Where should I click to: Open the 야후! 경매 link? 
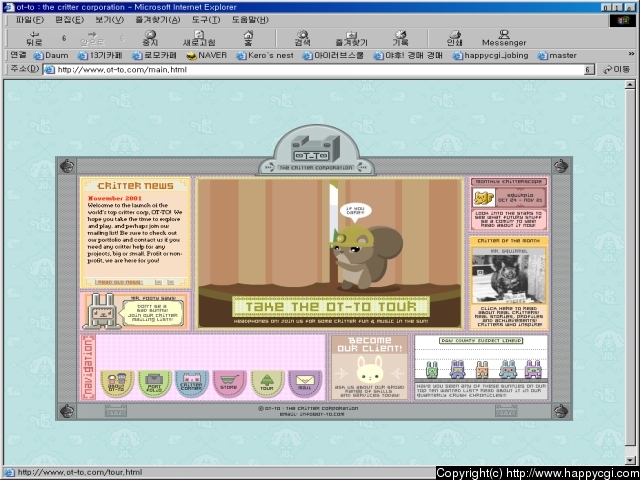pyautogui.click(x=408, y=55)
